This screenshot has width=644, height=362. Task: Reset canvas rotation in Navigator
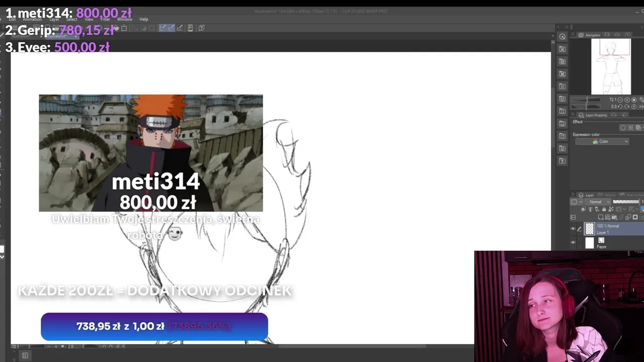(x=634, y=107)
